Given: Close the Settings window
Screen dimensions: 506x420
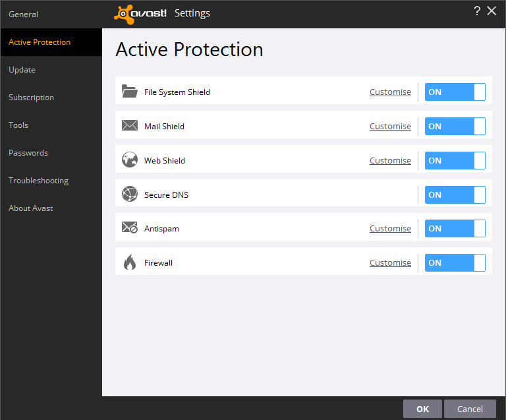Looking at the screenshot, I should [x=492, y=11].
